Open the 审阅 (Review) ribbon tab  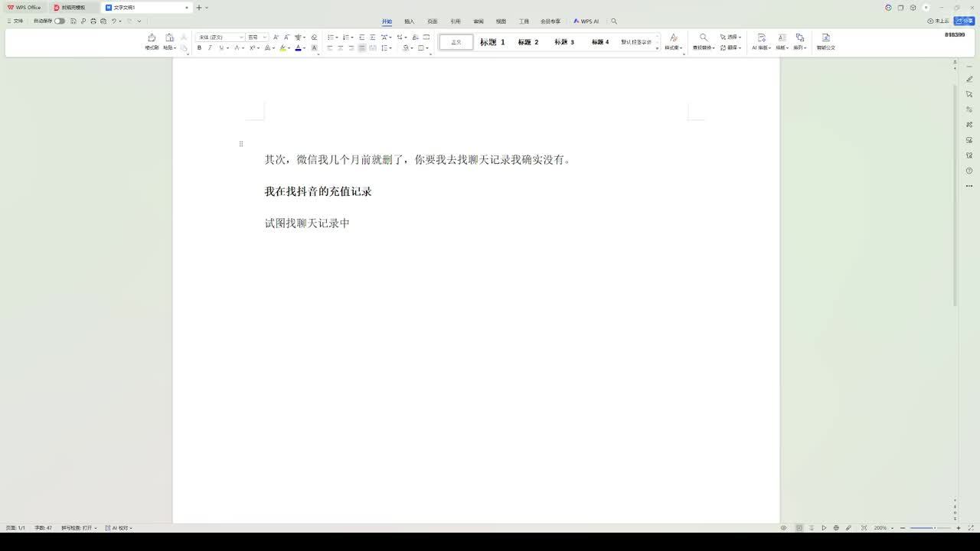(x=478, y=21)
